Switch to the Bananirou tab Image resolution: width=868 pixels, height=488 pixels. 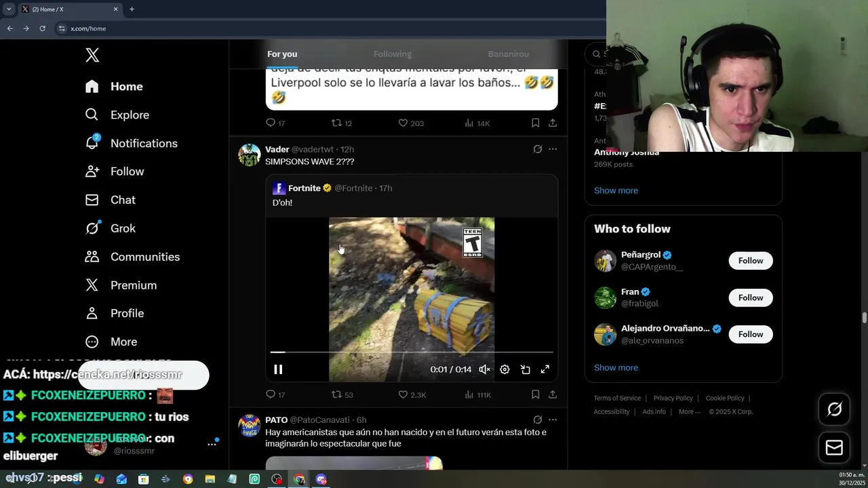(509, 54)
